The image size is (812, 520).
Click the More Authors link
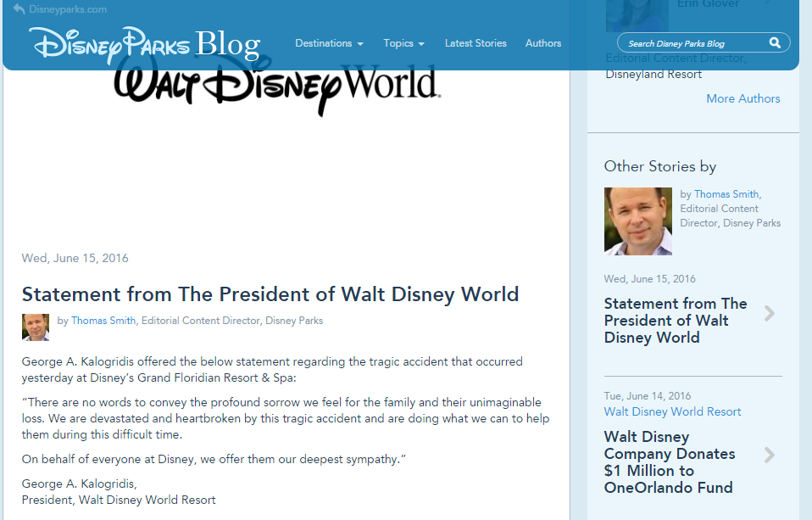click(742, 98)
